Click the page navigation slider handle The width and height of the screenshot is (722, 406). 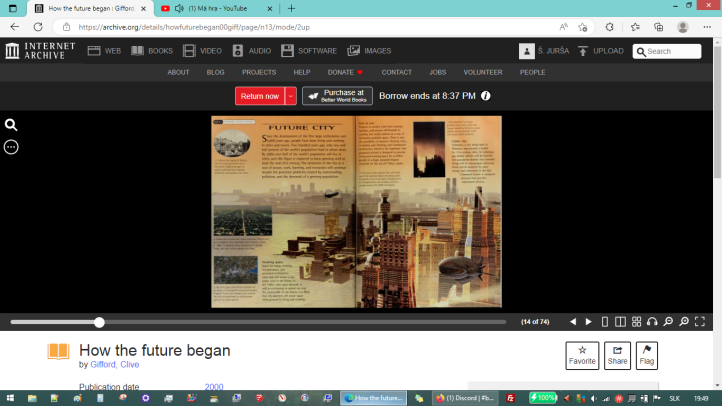(x=99, y=322)
